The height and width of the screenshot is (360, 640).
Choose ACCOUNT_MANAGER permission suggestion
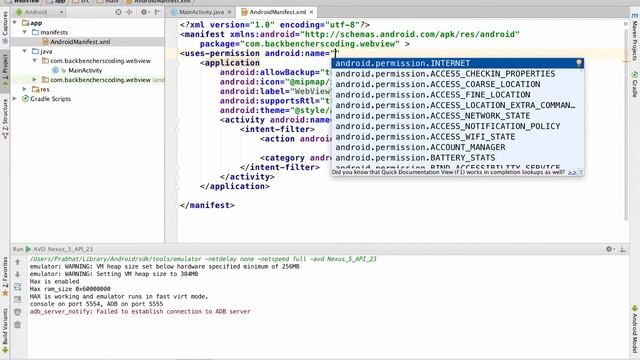click(458, 147)
